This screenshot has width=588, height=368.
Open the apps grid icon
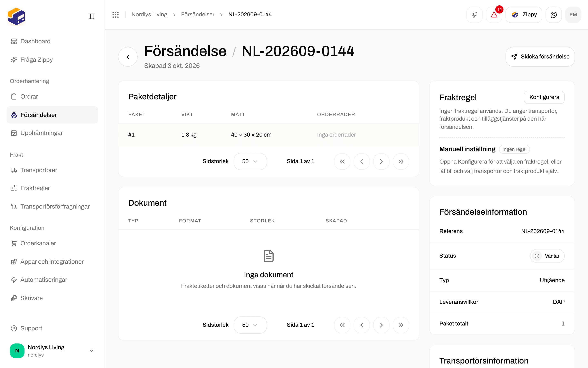pyautogui.click(x=115, y=15)
